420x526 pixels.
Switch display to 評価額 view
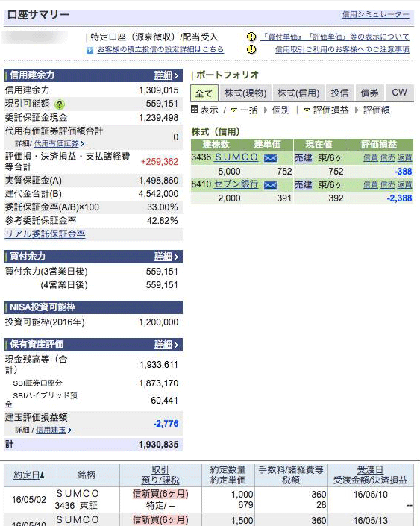377,110
